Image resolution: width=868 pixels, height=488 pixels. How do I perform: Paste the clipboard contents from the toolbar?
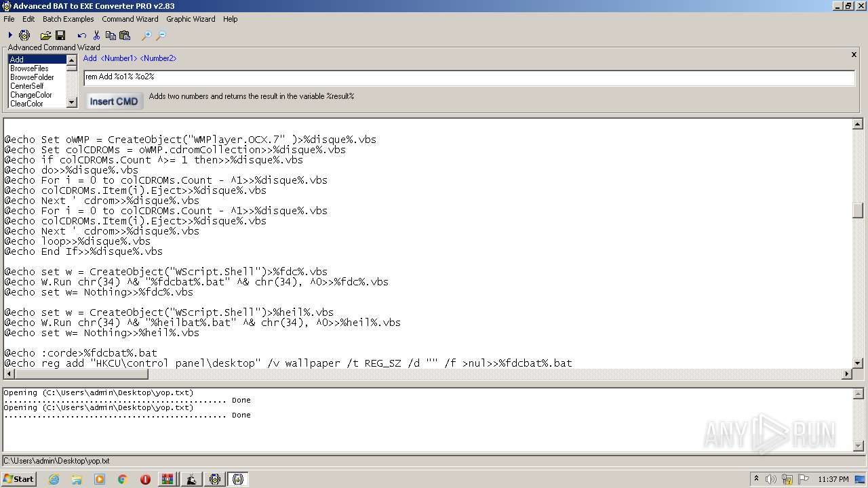[125, 35]
